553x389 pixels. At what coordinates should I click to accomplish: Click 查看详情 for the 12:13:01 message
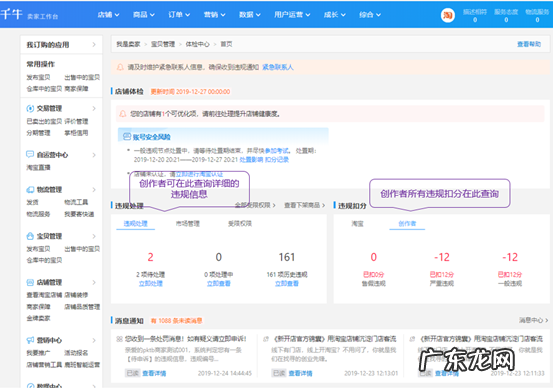coord(300,373)
